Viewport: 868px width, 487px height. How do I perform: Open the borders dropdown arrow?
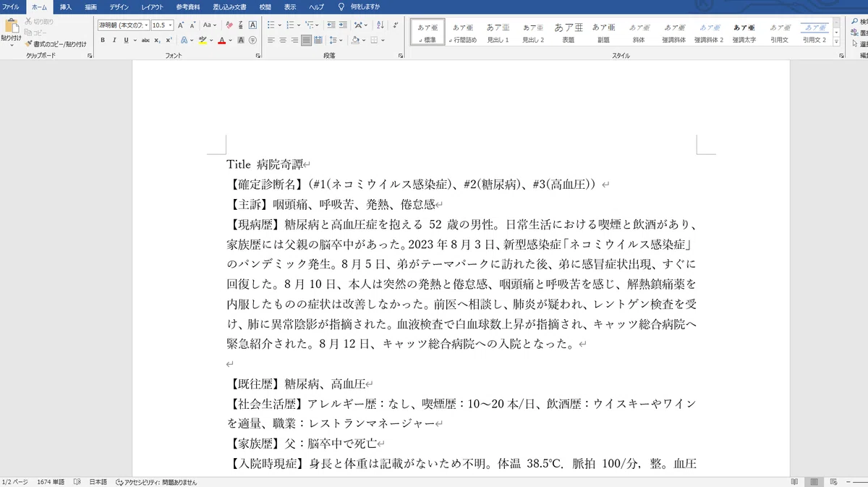(383, 41)
